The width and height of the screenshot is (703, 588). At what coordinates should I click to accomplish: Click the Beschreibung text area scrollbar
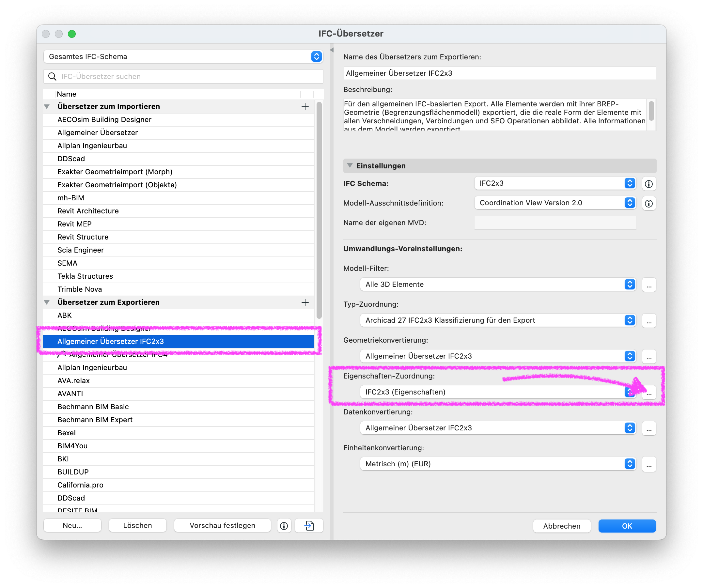click(x=651, y=112)
